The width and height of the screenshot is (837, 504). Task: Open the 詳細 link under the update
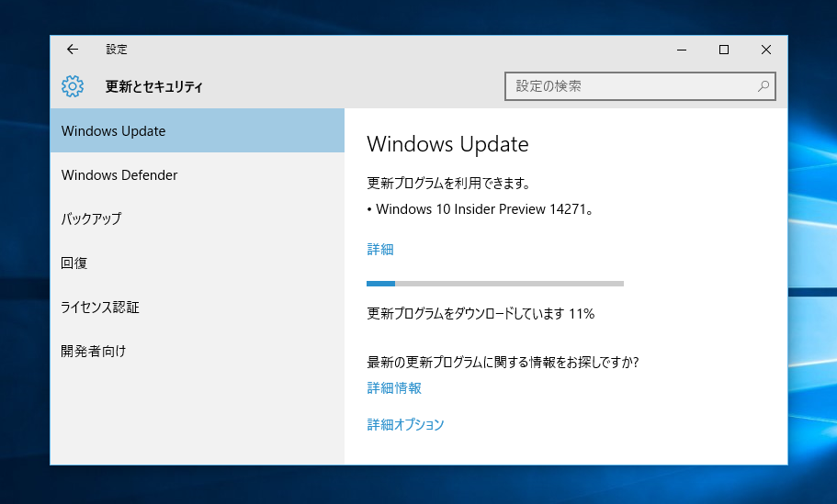click(x=380, y=249)
